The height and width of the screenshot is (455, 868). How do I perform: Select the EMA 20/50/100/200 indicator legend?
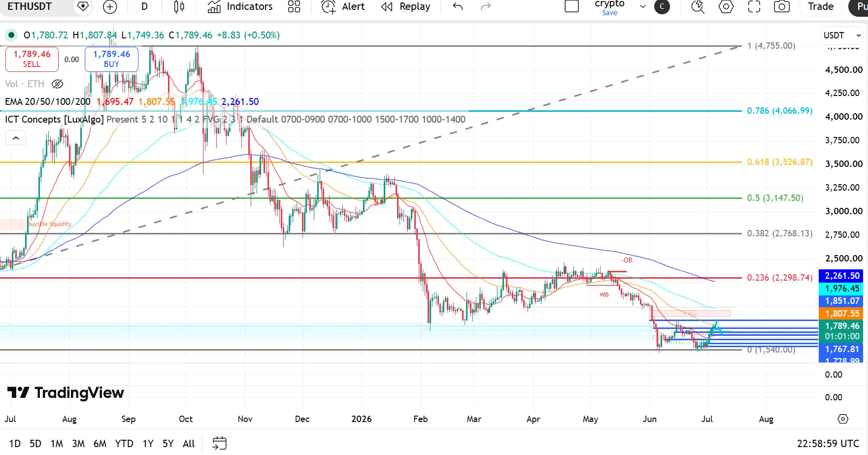(48, 102)
